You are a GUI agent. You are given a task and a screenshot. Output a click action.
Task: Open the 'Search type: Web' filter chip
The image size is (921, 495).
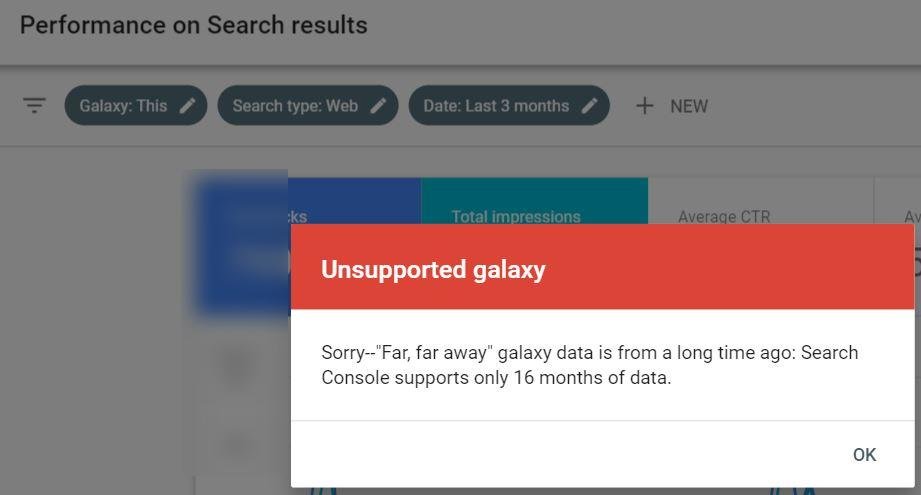point(295,106)
